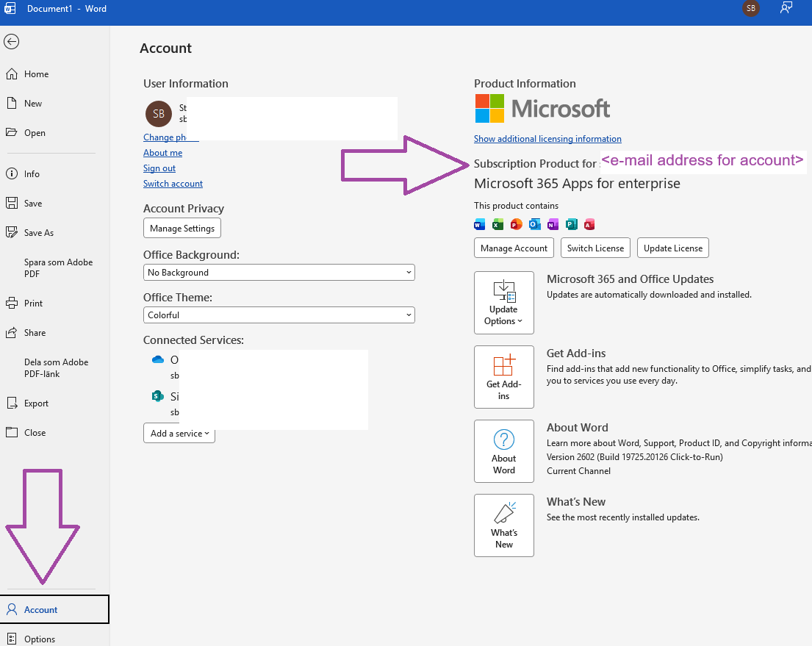Viewport: 812px width, 646px height.
Task: Click the Switch License button
Action: coord(595,248)
